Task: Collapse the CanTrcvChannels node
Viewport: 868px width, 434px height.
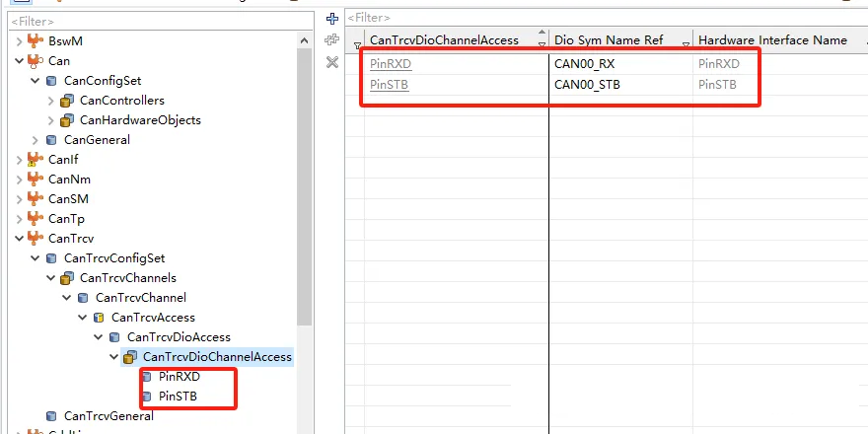Action: (51, 278)
